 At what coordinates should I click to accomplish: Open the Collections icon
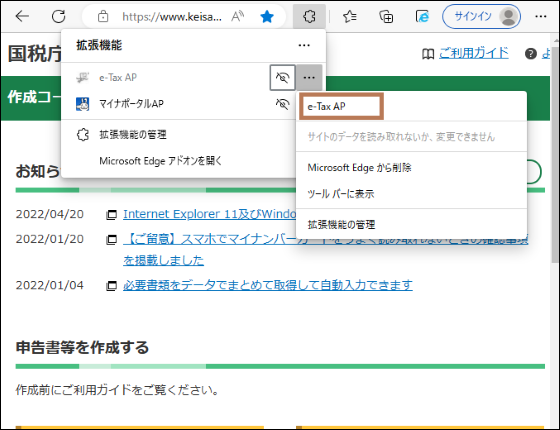click(x=386, y=16)
